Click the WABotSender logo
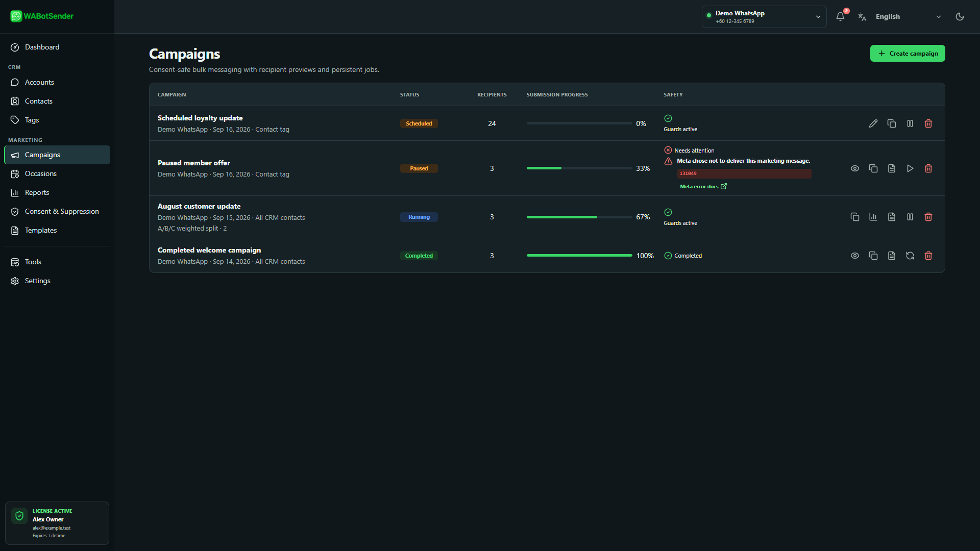This screenshot has height=551, width=980. [42, 16]
